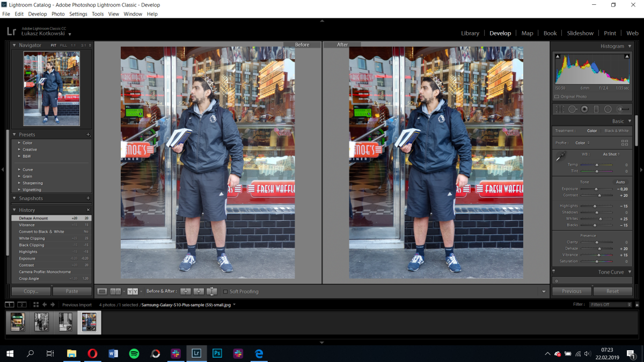This screenshot has width=644, height=362.
Task: Click the Before/After Y|Y view icon
Action: pyautogui.click(x=133, y=291)
